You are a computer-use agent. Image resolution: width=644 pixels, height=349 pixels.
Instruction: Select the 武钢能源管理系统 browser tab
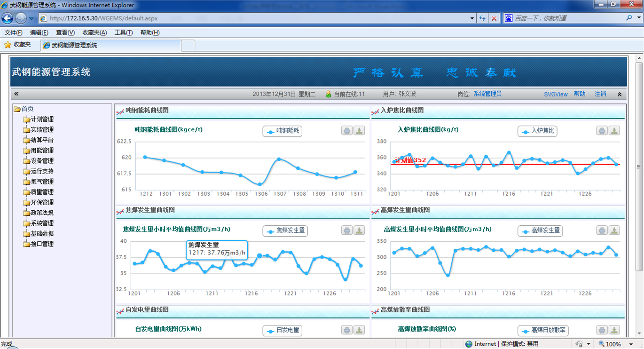pyautogui.click(x=110, y=45)
